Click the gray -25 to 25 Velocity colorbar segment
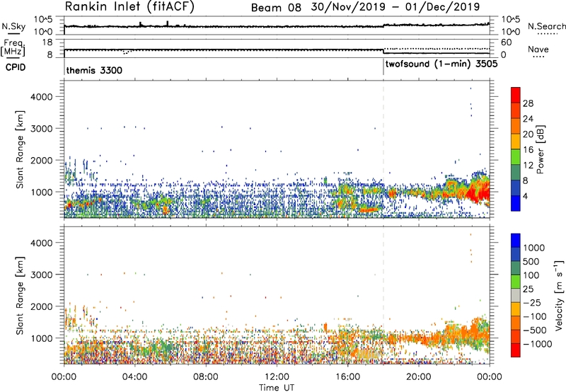This screenshot has height=392, width=566. pos(516,295)
